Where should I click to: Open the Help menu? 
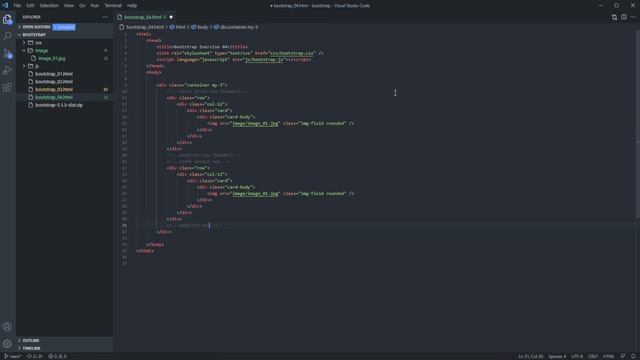pyautogui.click(x=132, y=6)
